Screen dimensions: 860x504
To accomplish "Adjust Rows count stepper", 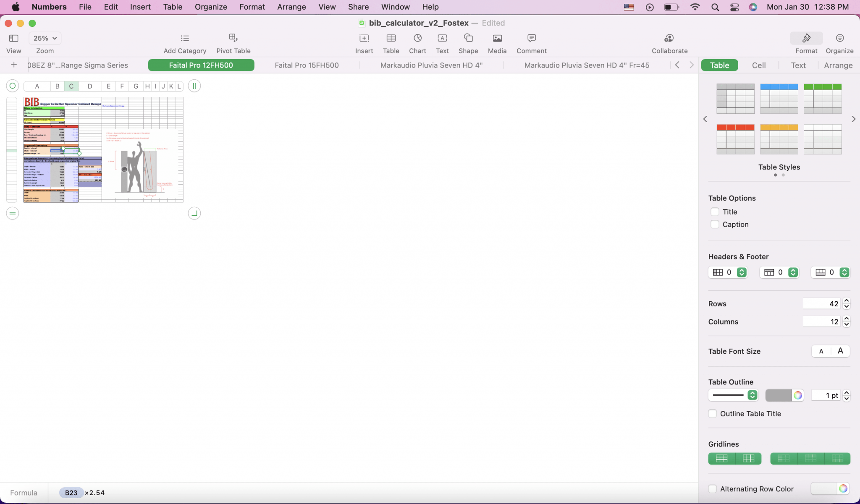I will [x=847, y=304].
